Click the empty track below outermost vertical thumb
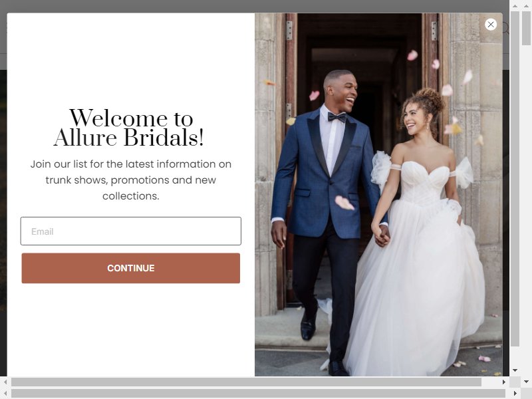This screenshot has height=399, width=532. tap(526, 210)
